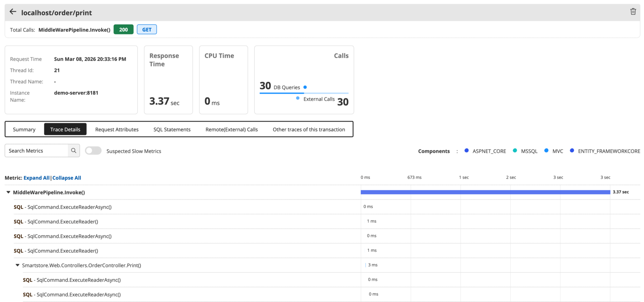Click the ENTITY_FRAMEWORKCORE legend dot

point(572,150)
